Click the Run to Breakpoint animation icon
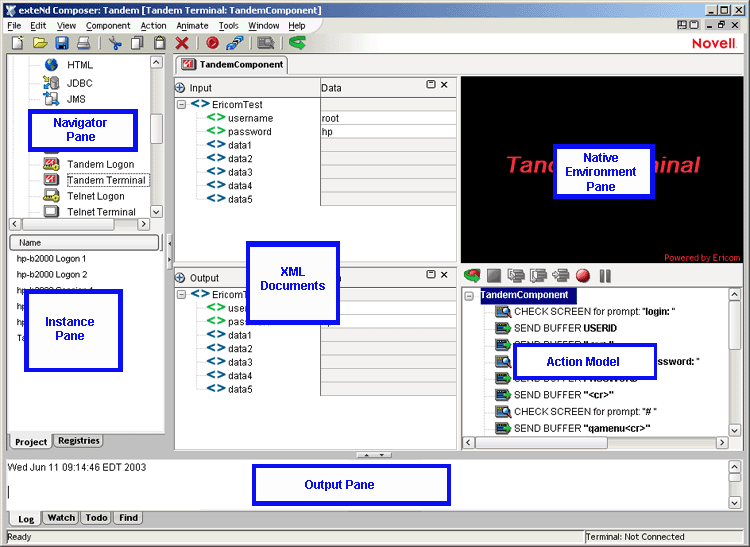The height and width of the screenshot is (547, 750). coord(561,275)
